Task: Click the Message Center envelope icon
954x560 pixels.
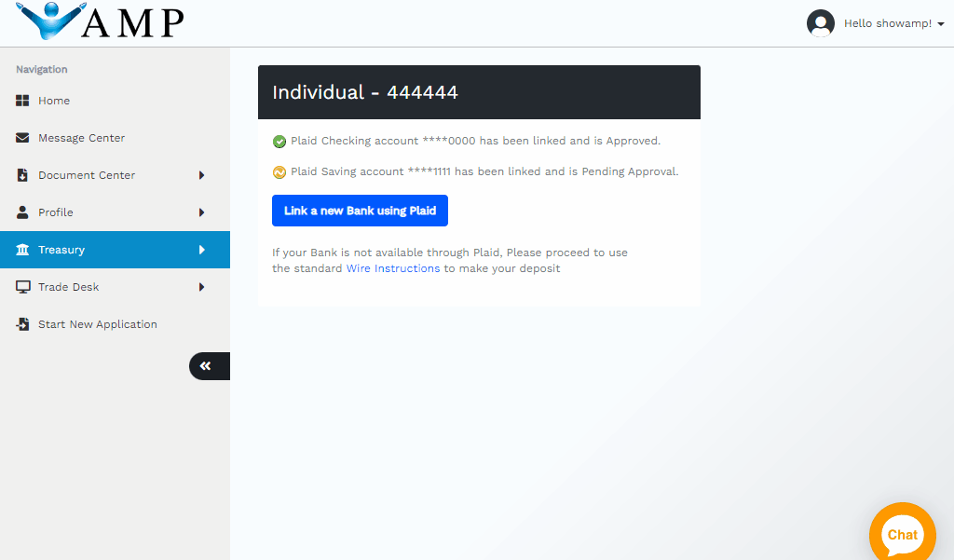Action: point(22,138)
